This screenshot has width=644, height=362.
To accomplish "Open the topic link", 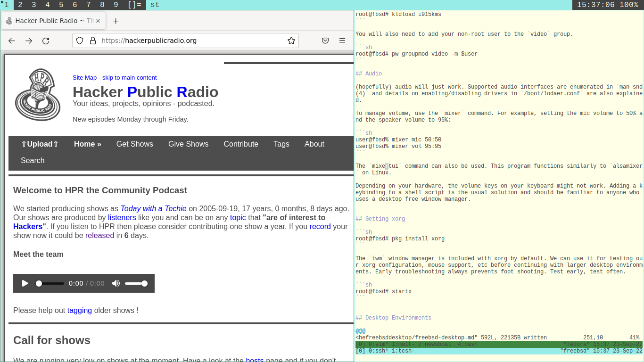I will click(238, 218).
